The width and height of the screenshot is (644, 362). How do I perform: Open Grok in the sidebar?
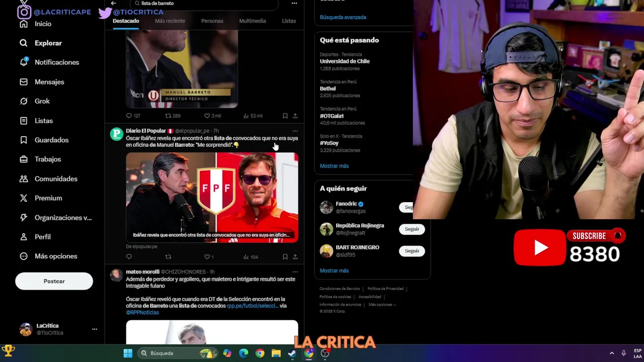(x=42, y=101)
